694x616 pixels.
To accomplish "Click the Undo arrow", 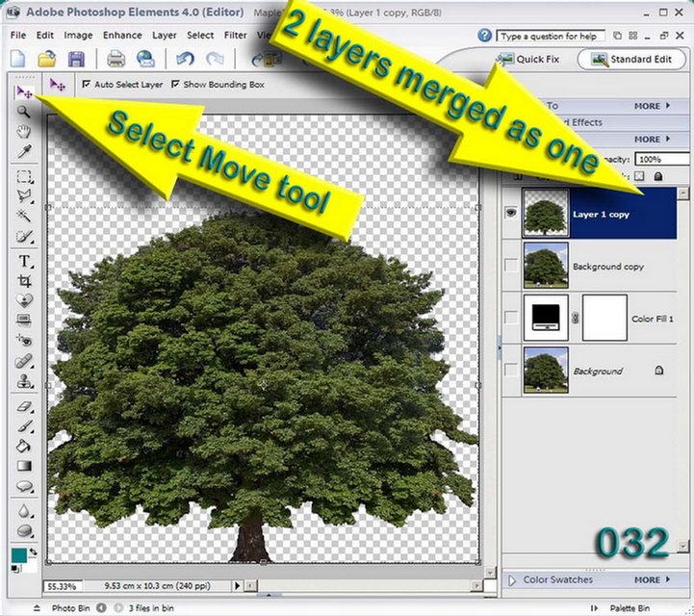I will click(185, 60).
